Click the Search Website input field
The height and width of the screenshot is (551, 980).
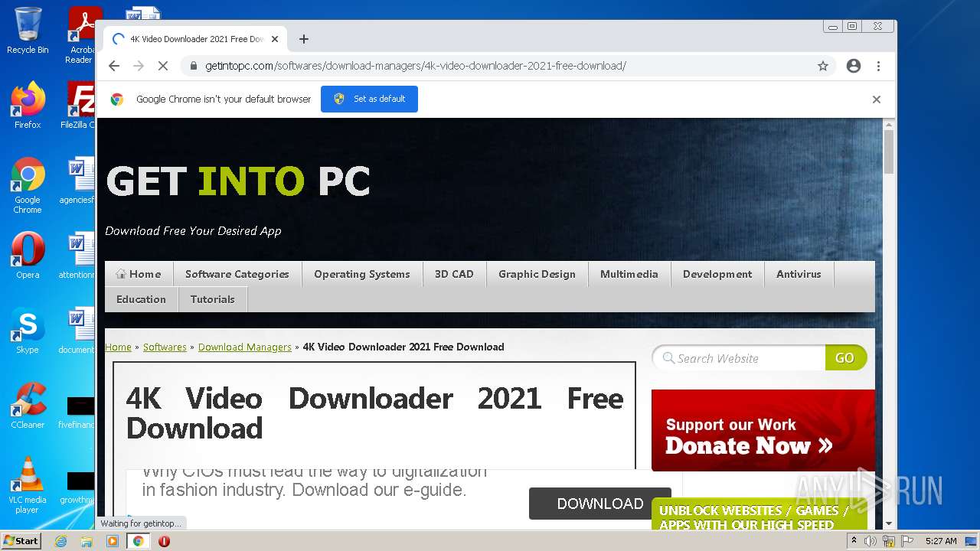click(740, 358)
